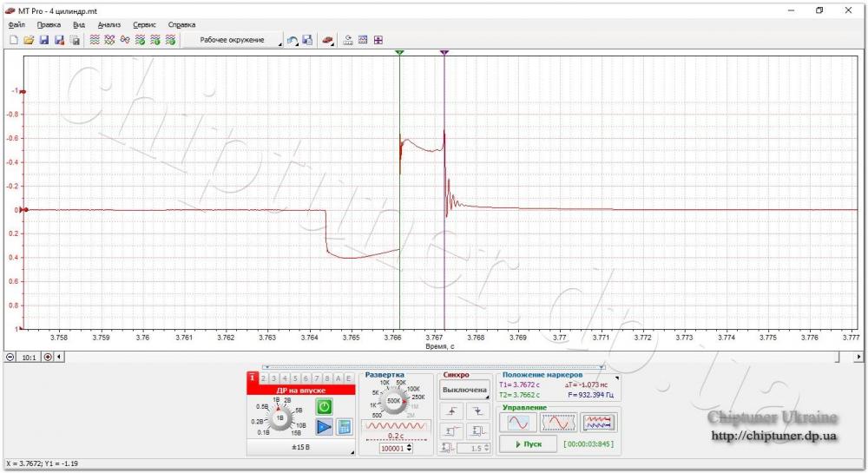Select the single sine display mode button

(x=518, y=423)
